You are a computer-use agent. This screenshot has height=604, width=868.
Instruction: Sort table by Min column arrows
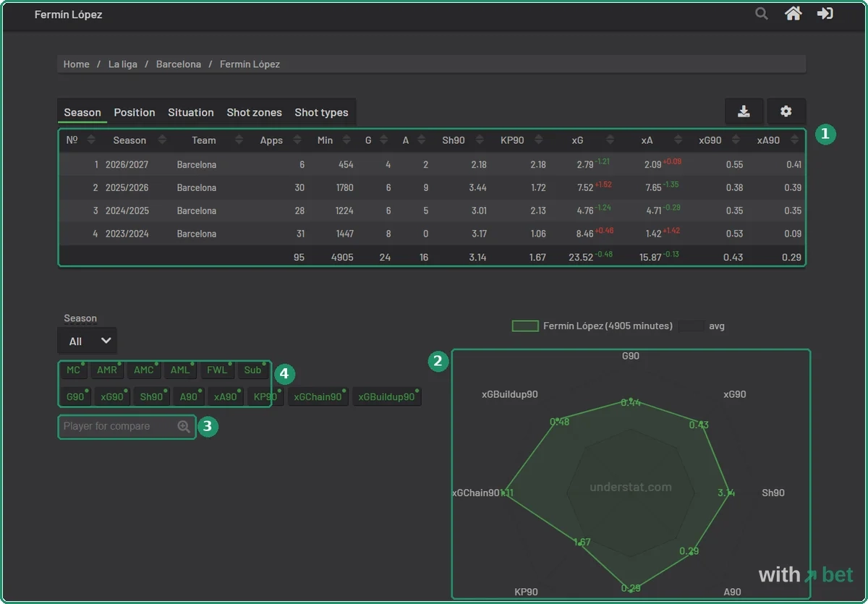click(x=346, y=140)
